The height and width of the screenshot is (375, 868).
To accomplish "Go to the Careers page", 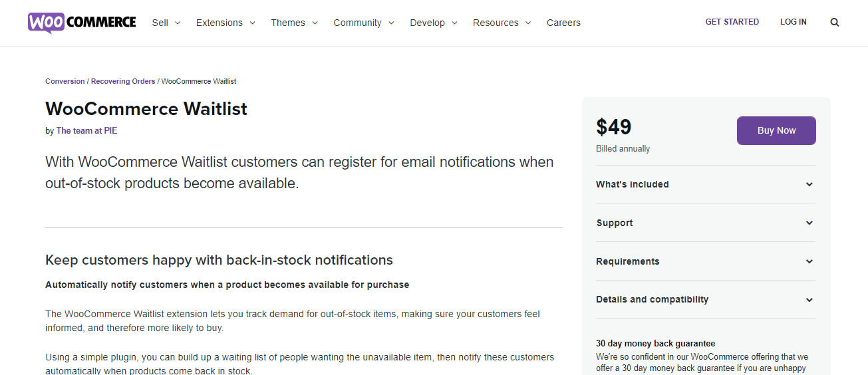I will (x=563, y=23).
